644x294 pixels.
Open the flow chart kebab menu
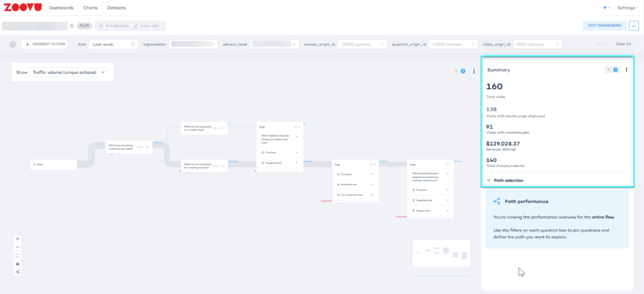click(474, 71)
